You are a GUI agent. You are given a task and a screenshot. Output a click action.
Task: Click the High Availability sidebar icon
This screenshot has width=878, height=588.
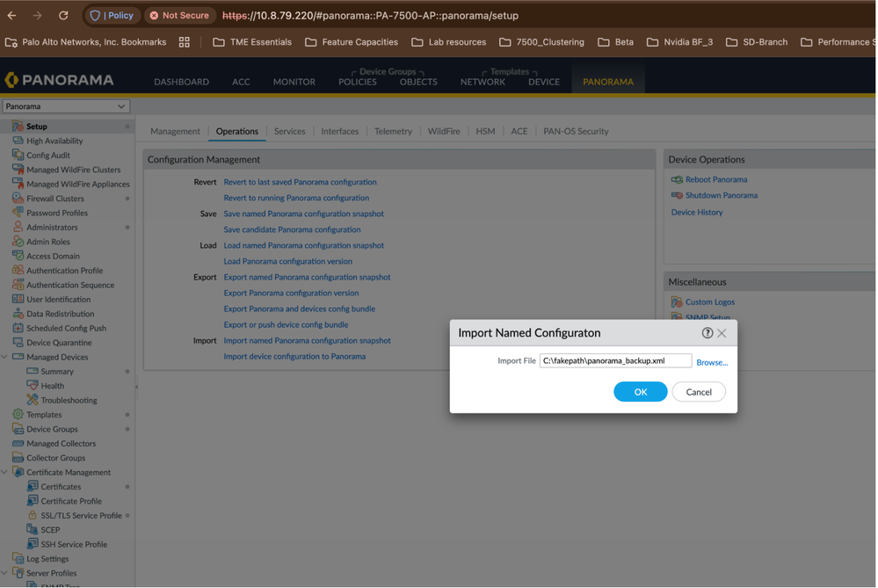(x=18, y=141)
